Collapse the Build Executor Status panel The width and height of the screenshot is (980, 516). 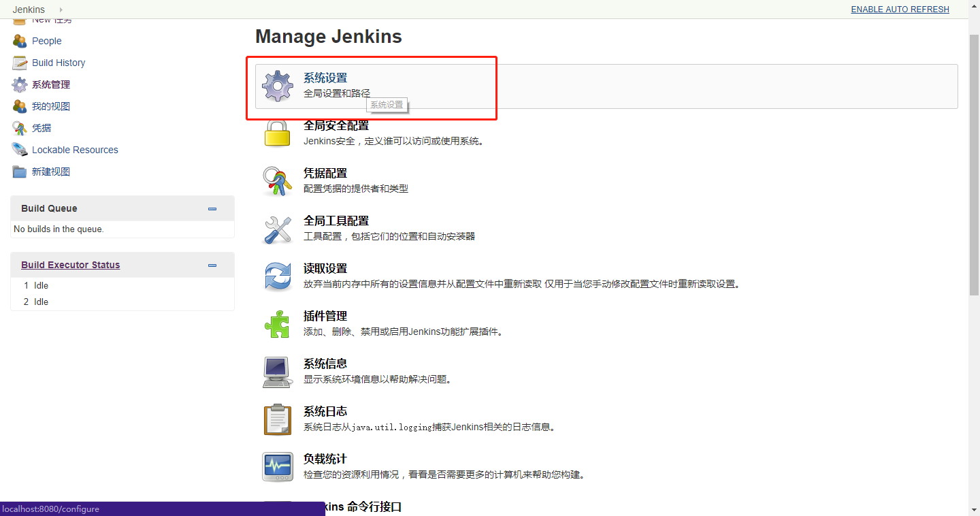pos(212,265)
